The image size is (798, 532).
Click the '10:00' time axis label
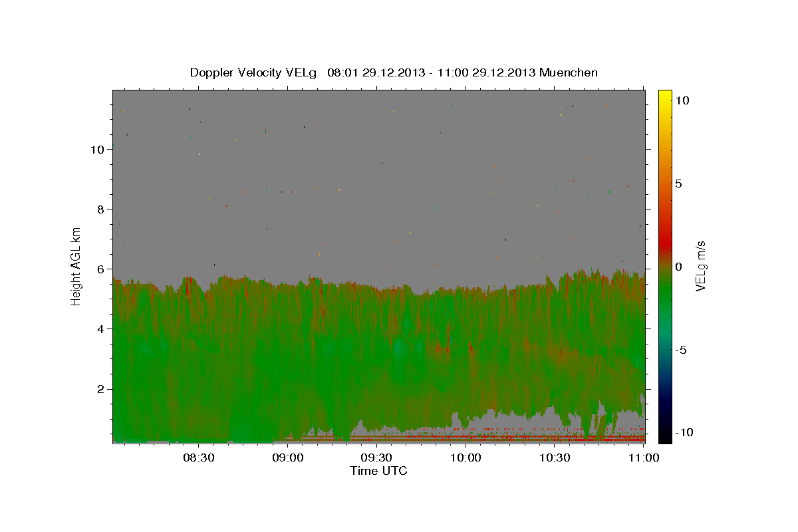(x=465, y=458)
